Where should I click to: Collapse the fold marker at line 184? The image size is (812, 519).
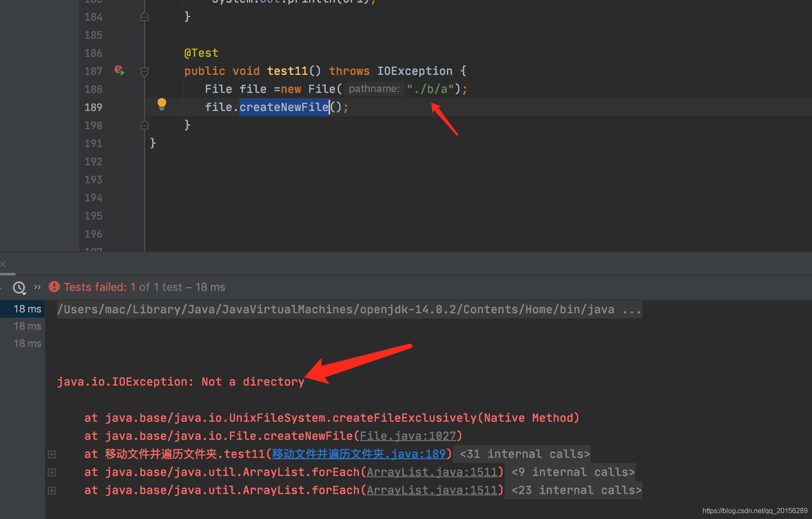pyautogui.click(x=145, y=17)
